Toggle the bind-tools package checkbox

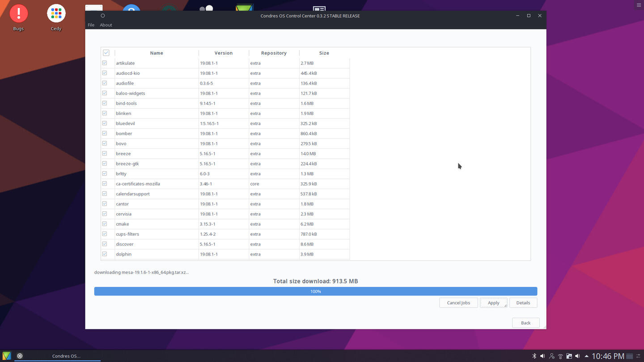[x=105, y=103]
